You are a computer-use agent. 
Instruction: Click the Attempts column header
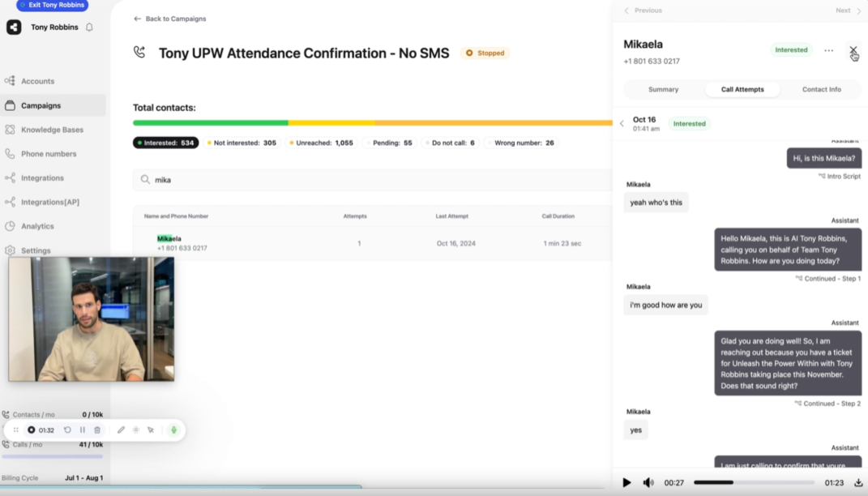tap(355, 216)
